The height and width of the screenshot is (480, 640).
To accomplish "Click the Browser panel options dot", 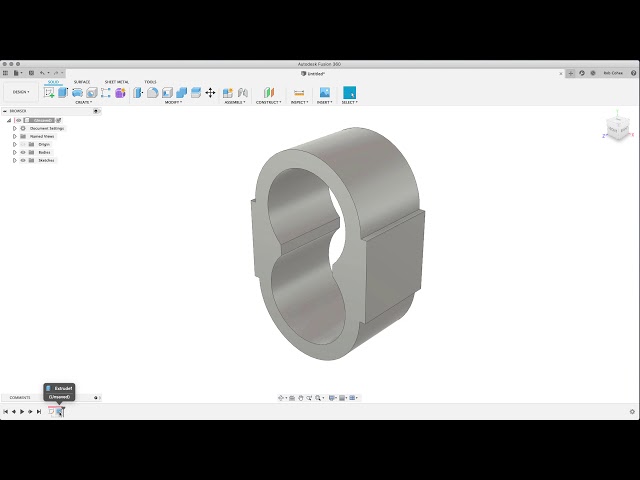I will point(96,111).
